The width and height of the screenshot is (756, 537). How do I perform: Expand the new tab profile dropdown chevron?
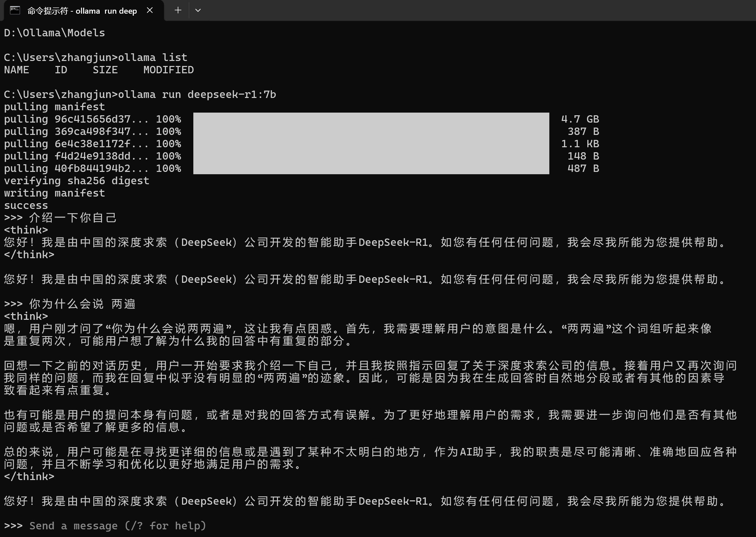point(198,10)
